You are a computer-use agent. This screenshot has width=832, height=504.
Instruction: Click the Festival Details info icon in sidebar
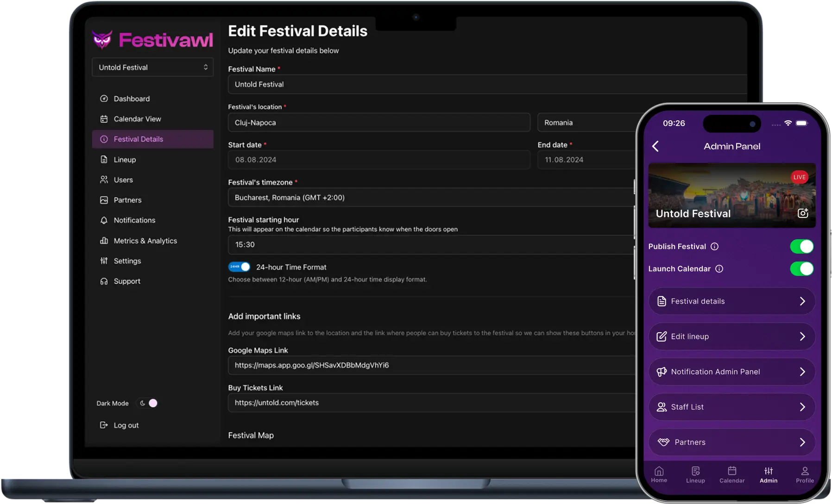[x=104, y=139]
